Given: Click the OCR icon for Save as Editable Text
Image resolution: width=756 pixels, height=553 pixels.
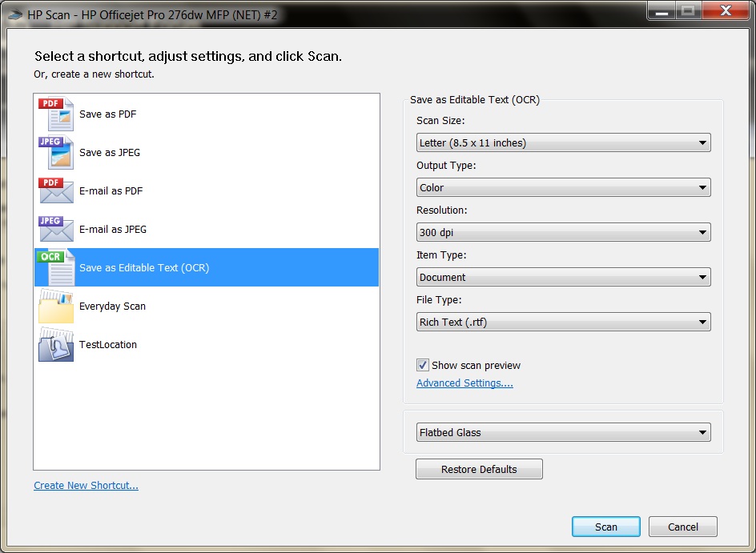Looking at the screenshot, I should (x=54, y=267).
